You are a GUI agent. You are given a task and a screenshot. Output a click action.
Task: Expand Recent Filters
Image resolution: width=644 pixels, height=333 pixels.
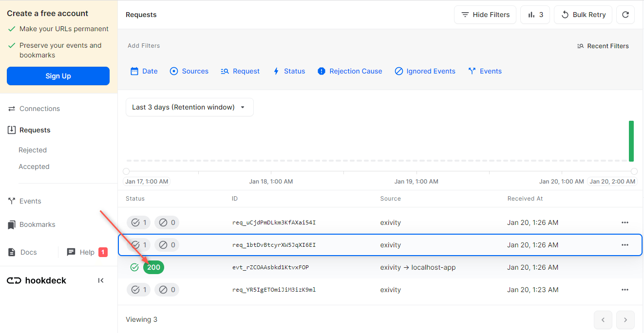click(603, 45)
